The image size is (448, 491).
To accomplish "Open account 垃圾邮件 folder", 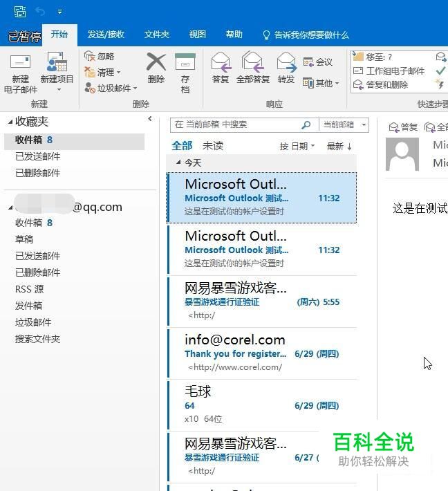I will pos(33,322).
